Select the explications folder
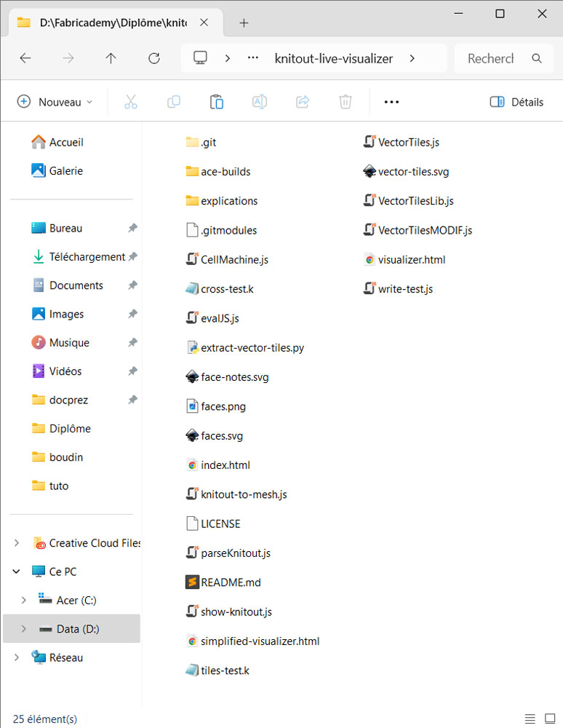Screen dimensions: 563x728 [222, 201]
